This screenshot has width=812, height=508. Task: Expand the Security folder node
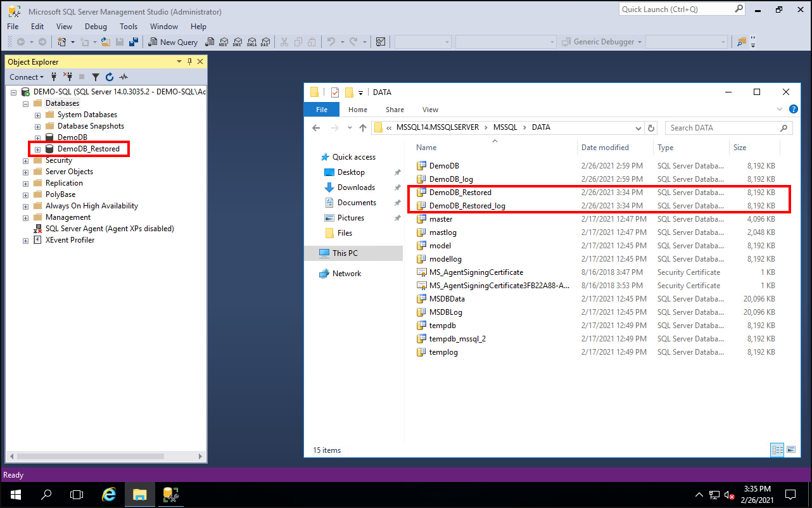(x=26, y=160)
